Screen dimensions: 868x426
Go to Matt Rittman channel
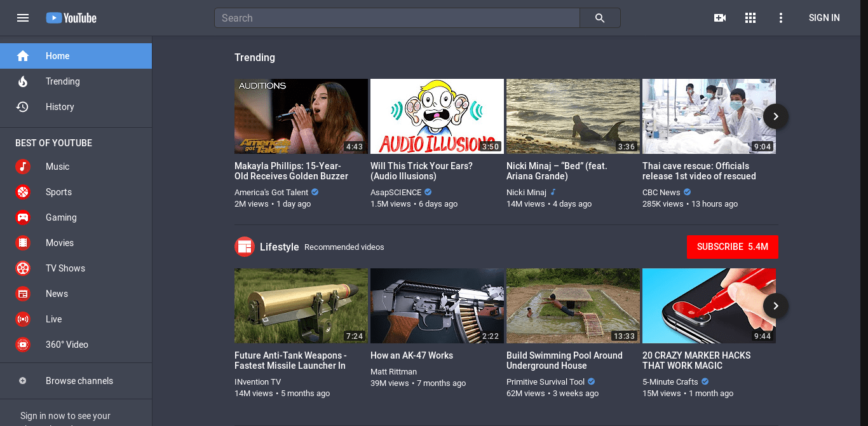pos(394,372)
